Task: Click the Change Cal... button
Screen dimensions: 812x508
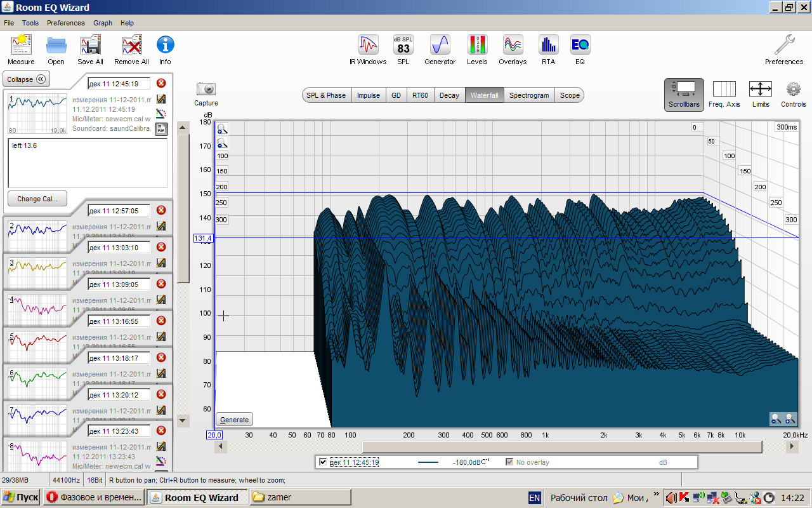Action: click(37, 199)
